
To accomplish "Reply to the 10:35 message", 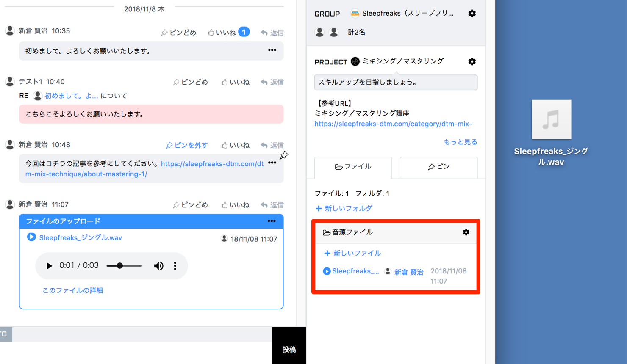I will click(x=272, y=33).
